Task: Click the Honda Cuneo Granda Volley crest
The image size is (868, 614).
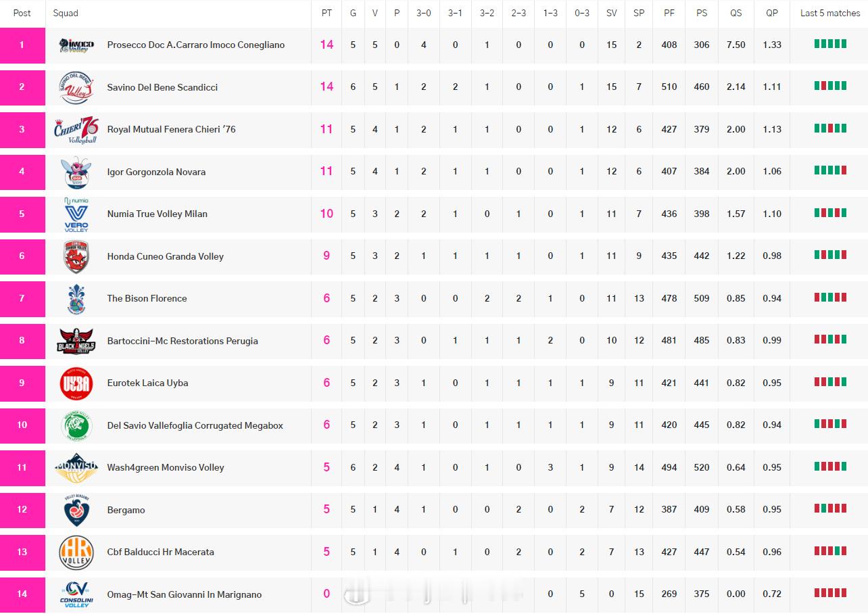Action: (x=76, y=256)
